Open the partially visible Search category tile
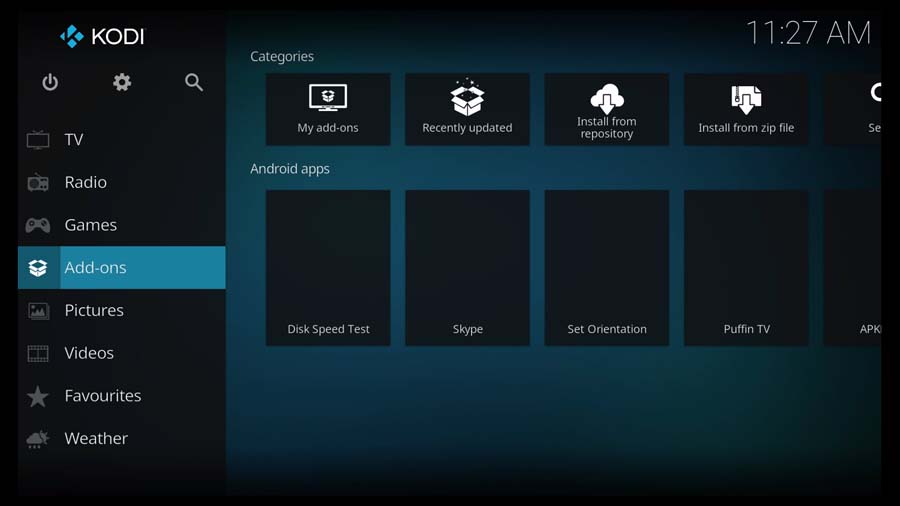 pyautogui.click(x=852, y=109)
